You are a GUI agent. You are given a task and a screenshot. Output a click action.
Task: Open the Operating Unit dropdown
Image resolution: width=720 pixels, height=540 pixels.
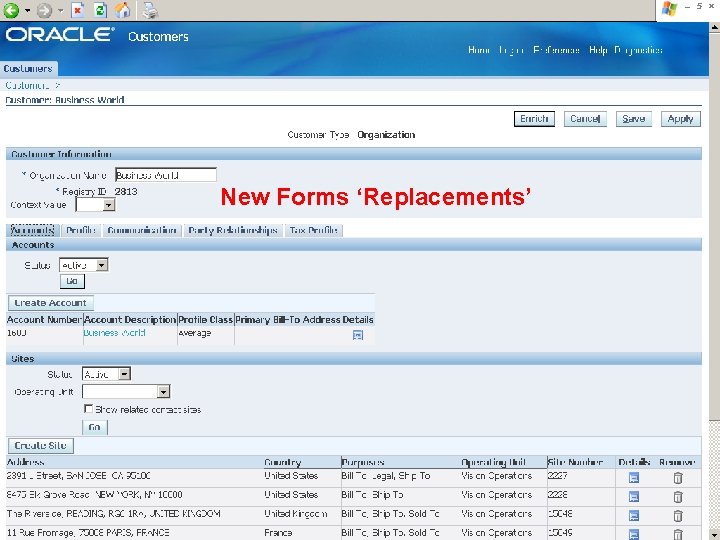click(126, 391)
